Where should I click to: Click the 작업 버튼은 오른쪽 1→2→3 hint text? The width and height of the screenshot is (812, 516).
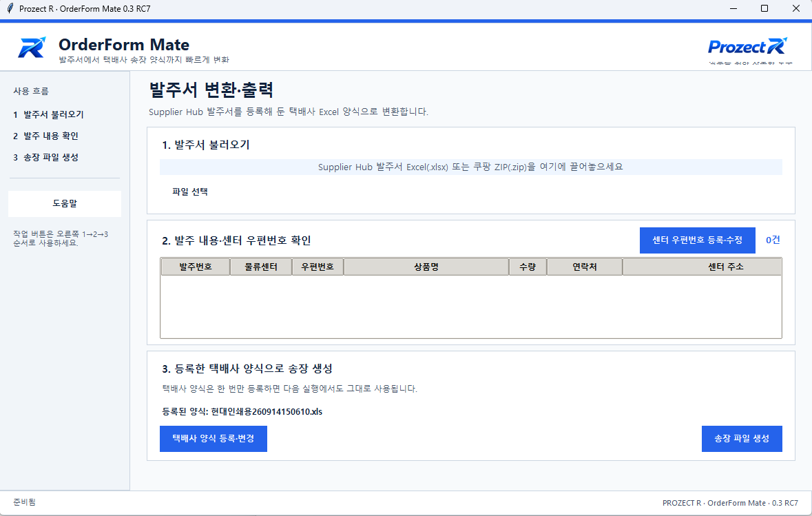click(61, 238)
